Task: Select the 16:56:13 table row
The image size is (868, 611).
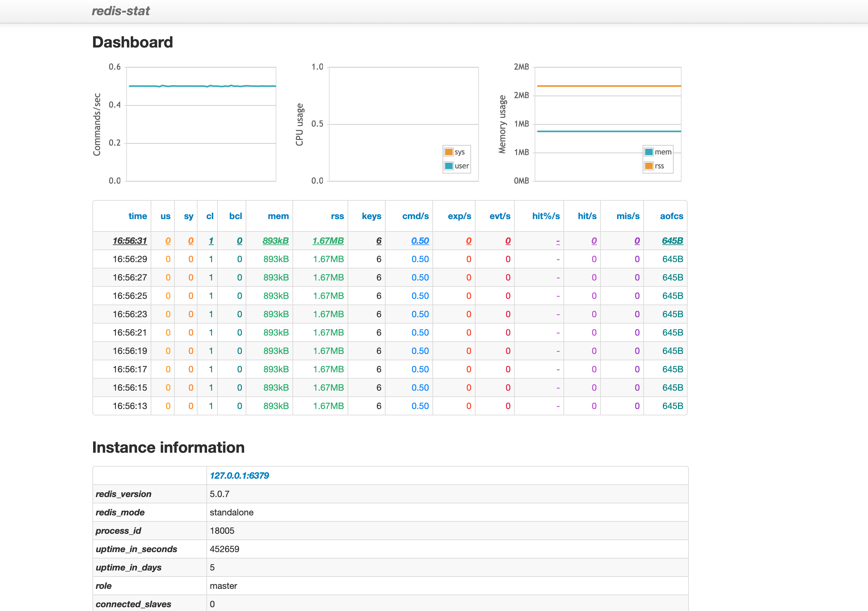Action: (130, 406)
